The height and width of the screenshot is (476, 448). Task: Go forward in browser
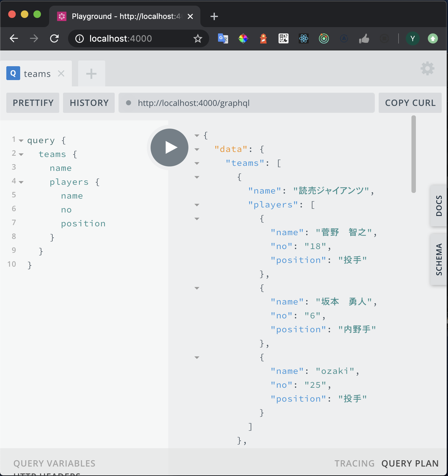coord(34,38)
